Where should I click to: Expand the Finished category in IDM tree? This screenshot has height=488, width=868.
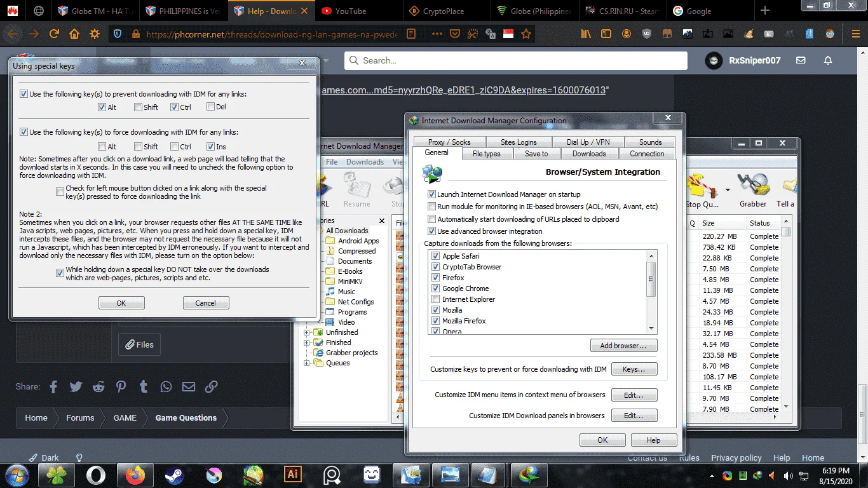(307, 342)
